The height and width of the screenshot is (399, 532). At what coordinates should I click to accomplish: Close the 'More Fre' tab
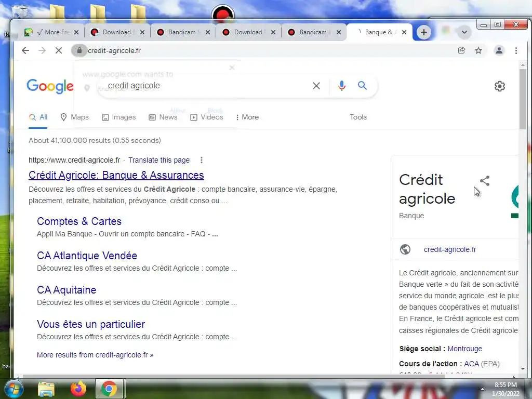[x=76, y=32]
